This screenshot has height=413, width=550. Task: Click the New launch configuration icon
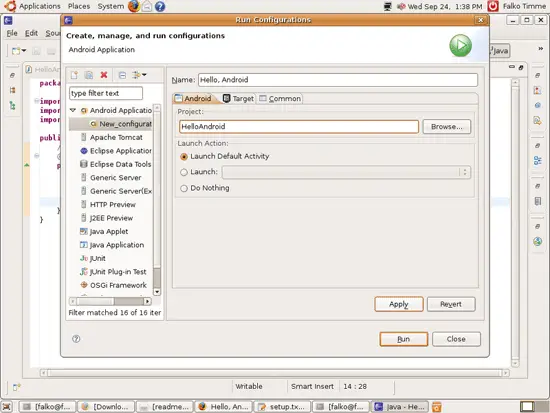[x=74, y=75]
